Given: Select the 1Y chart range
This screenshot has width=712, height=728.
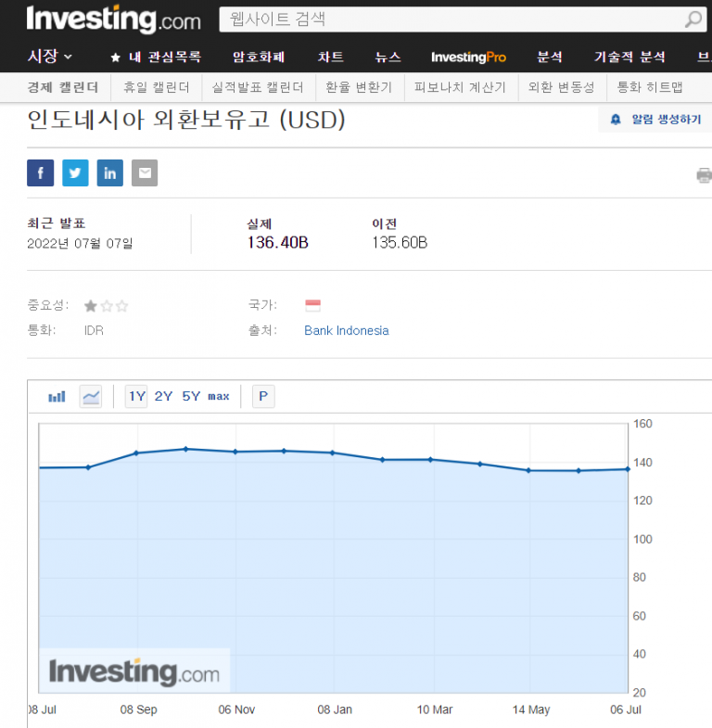Looking at the screenshot, I should coord(137,397).
